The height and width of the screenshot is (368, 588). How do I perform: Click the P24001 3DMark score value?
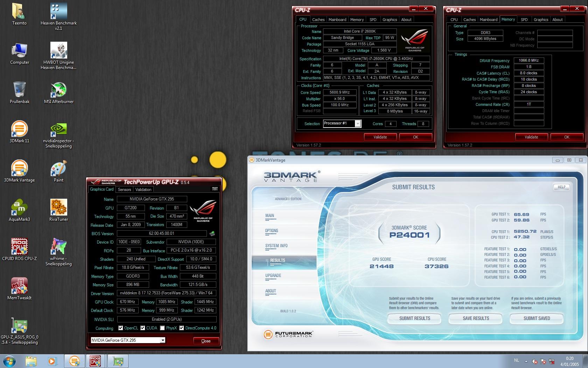[409, 235]
